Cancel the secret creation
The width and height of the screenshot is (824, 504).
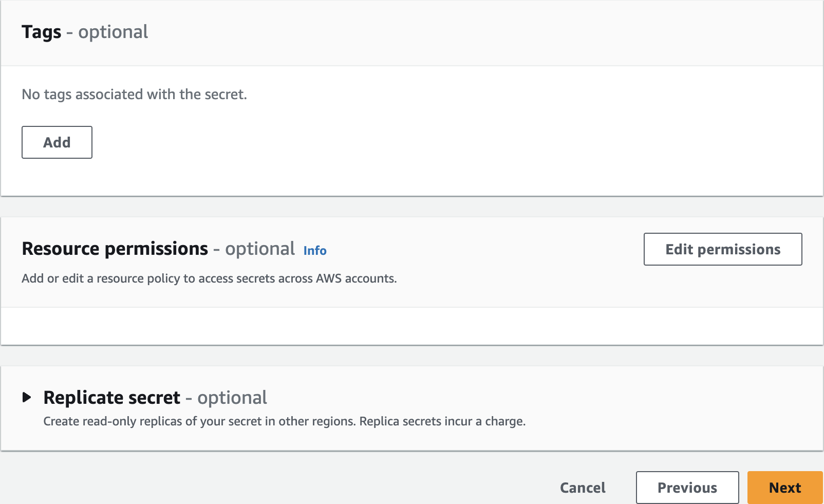pos(583,488)
